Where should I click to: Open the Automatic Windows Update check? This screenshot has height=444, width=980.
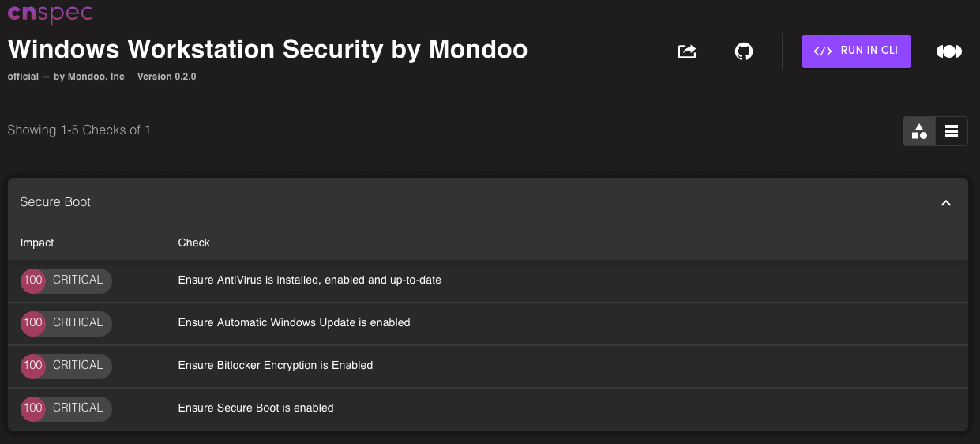294,322
